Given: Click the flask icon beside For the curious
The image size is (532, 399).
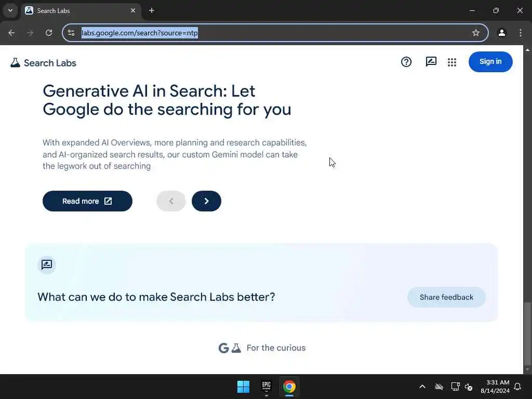Looking at the screenshot, I should tap(236, 348).
